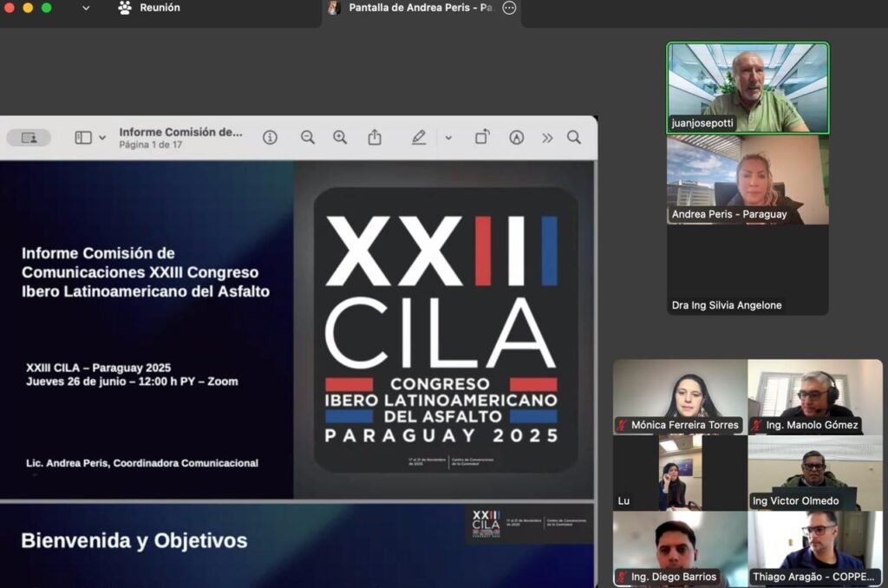This screenshot has width=888, height=588.
Task: Expand the toolbar overflow double chevron
Action: tap(547, 137)
